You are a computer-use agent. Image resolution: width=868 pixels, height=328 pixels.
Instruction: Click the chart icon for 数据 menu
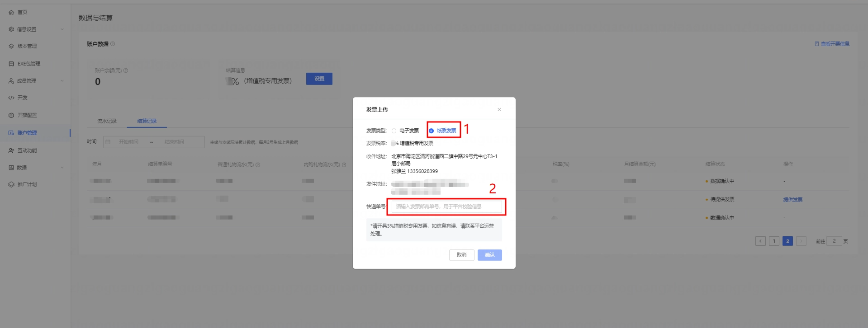(x=11, y=168)
